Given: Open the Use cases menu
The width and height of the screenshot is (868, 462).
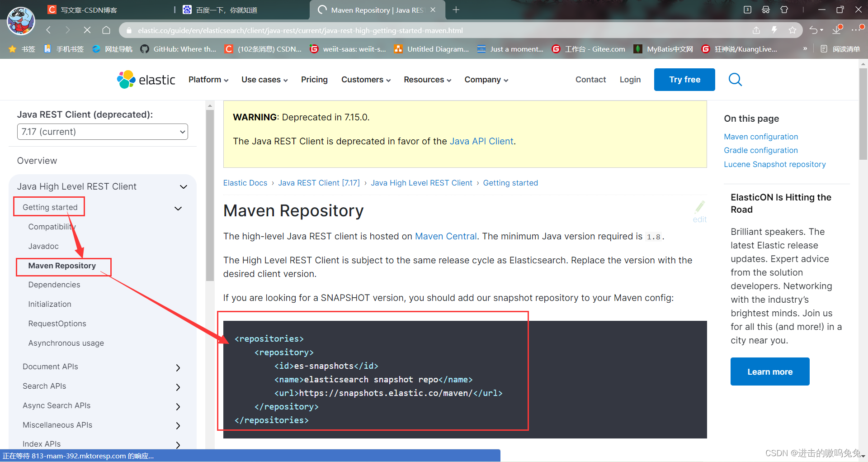Looking at the screenshot, I should 264,80.
